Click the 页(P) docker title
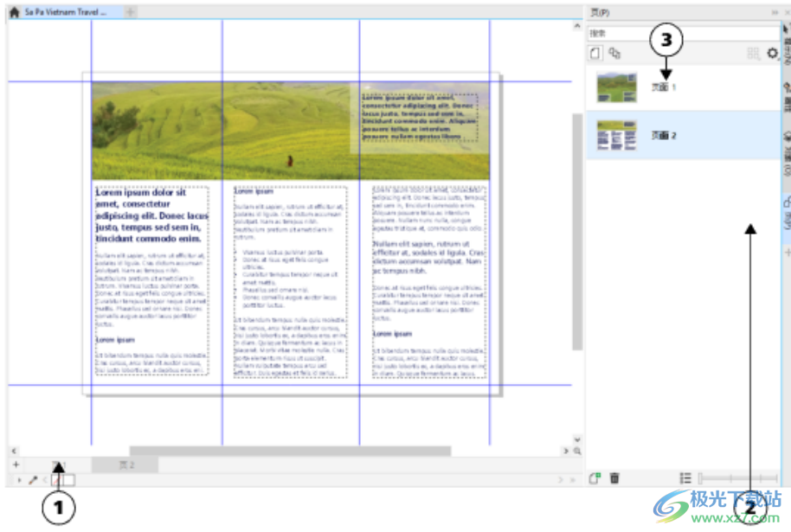 tap(600, 12)
